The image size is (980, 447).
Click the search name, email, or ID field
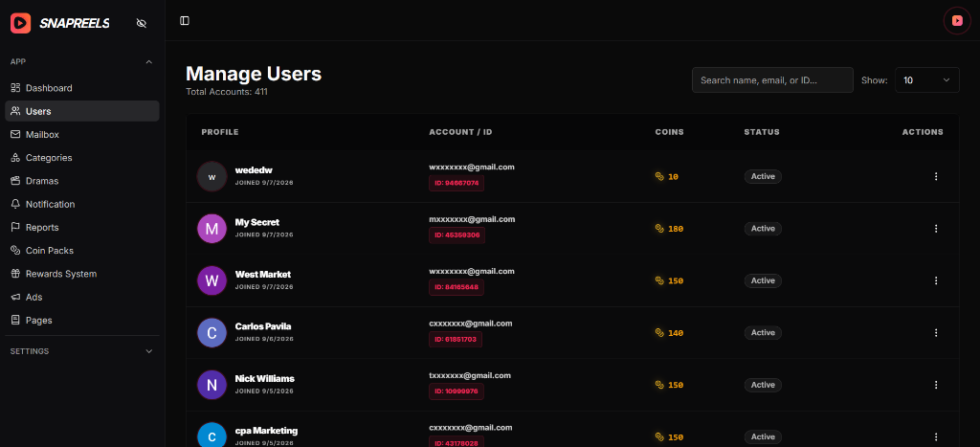[x=772, y=80]
